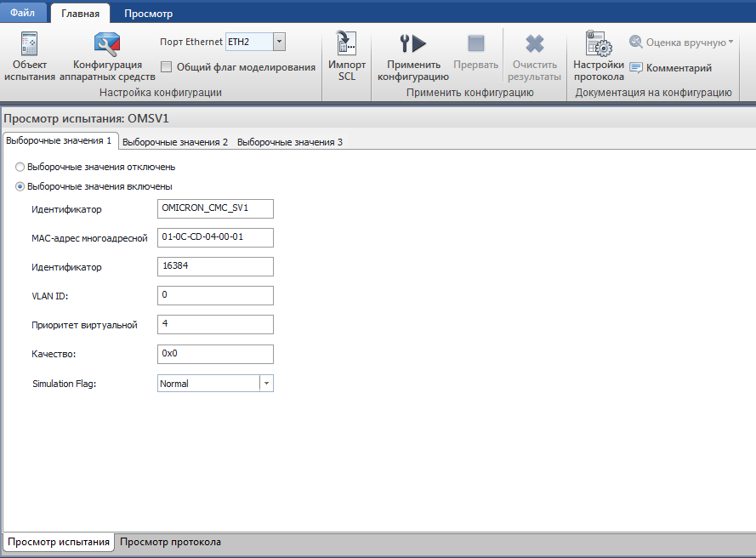
Task: Click MAC-адрес field 01-0C-CD-04-00-01
Action: pyautogui.click(x=215, y=238)
